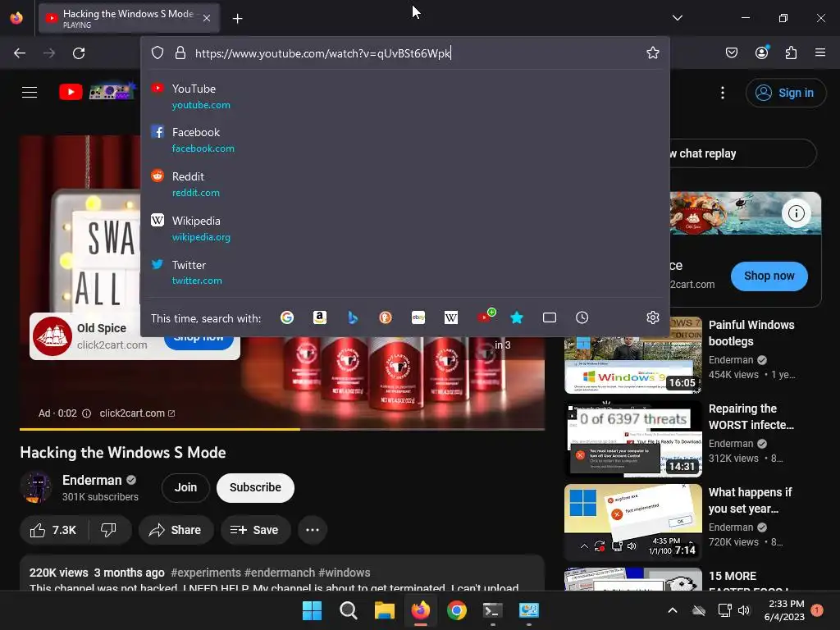Screen dimensions: 840x630
Task: Add YouTube search engine icon
Action: click(x=486, y=316)
